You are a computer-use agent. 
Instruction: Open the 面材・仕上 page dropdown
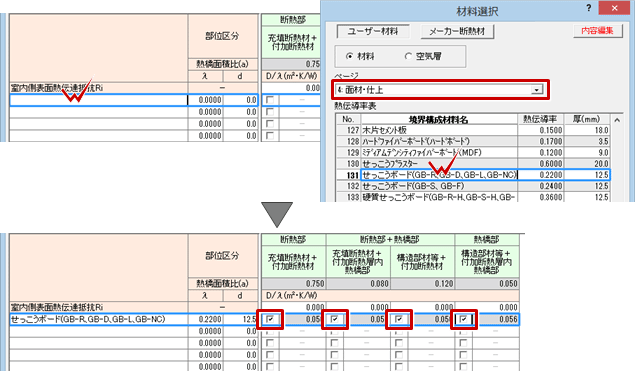tap(537, 90)
